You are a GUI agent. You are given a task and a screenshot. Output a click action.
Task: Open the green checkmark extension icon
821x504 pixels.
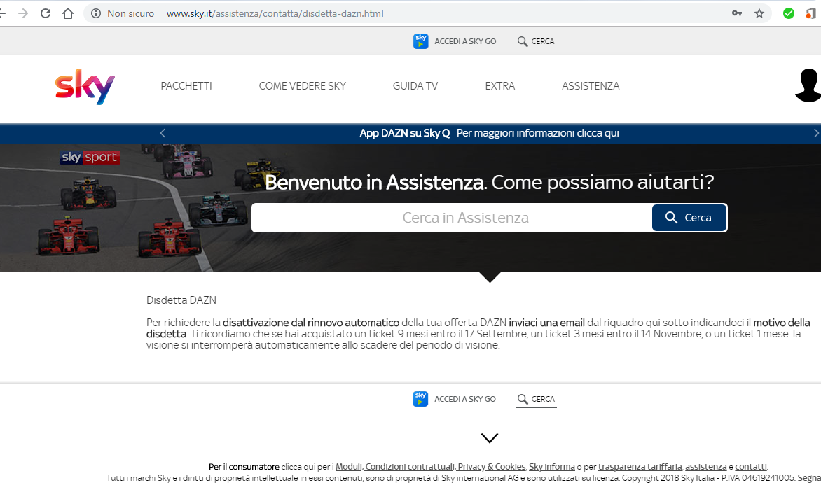coord(789,13)
